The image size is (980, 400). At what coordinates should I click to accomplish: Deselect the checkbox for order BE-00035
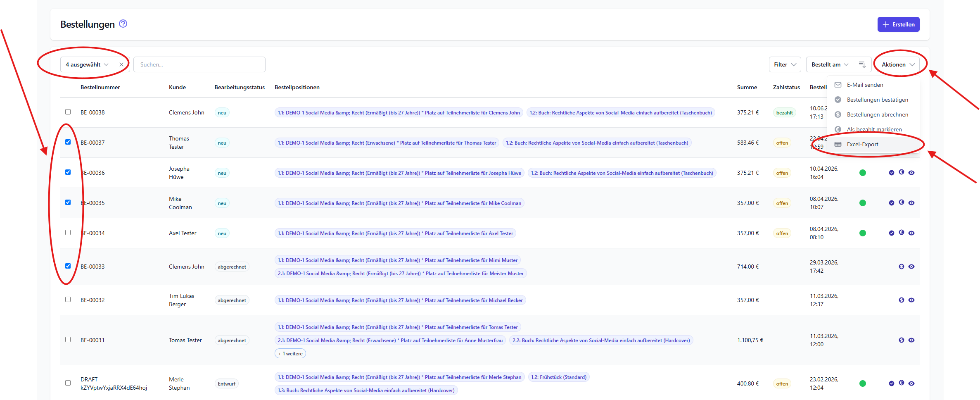click(68, 202)
